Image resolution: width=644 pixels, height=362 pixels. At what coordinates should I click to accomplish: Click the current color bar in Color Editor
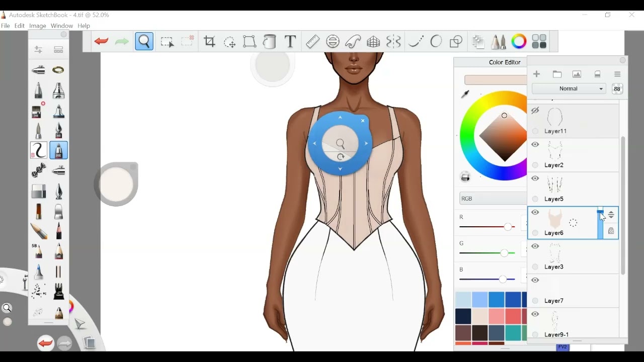[496, 80]
